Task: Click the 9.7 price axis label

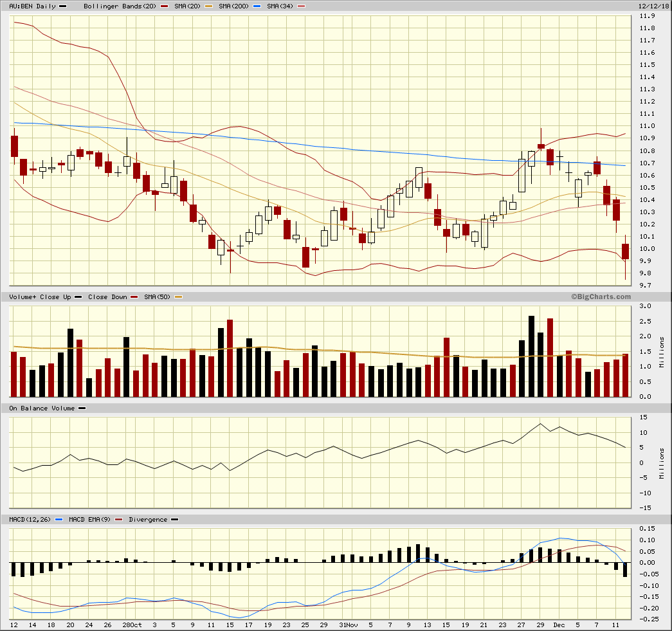Action: (x=647, y=286)
